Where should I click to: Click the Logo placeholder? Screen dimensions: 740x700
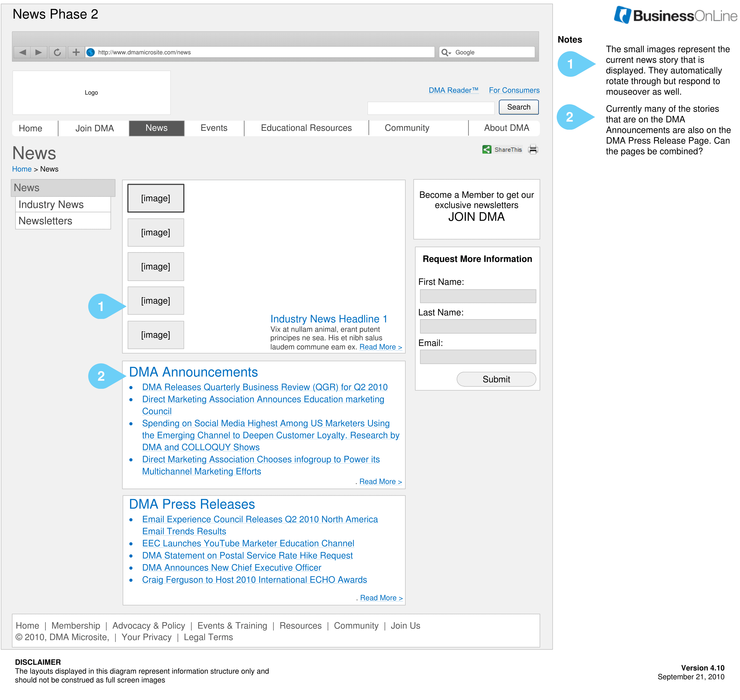91,92
